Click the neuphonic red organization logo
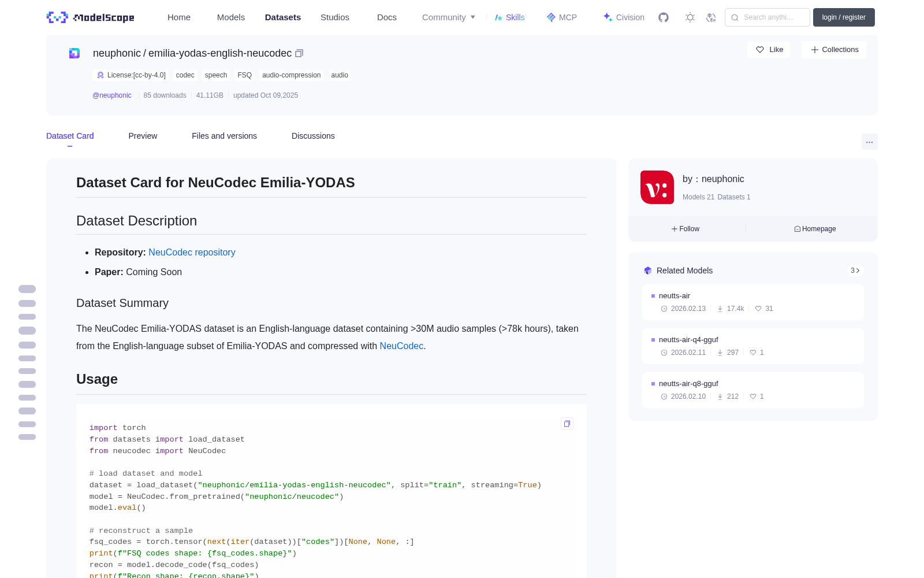The height and width of the screenshot is (578, 924). (657, 187)
